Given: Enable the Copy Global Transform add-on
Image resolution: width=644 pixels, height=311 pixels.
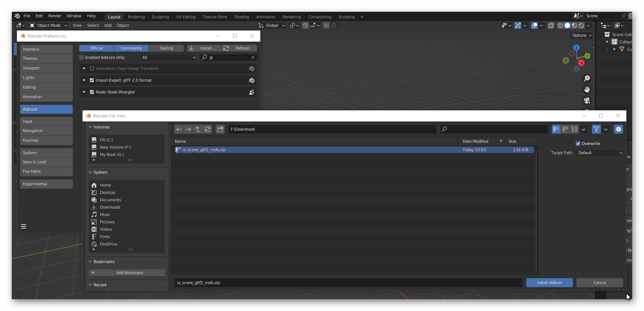Looking at the screenshot, I should tap(92, 68).
